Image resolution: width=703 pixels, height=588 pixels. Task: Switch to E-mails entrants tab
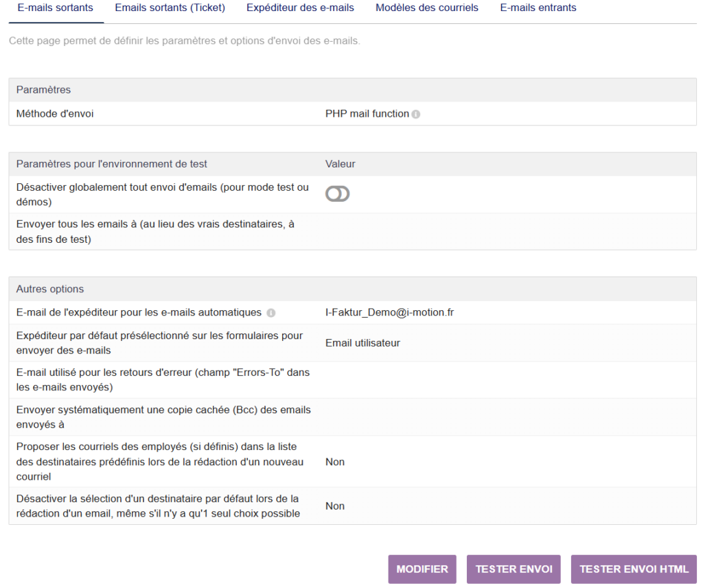pos(538,8)
